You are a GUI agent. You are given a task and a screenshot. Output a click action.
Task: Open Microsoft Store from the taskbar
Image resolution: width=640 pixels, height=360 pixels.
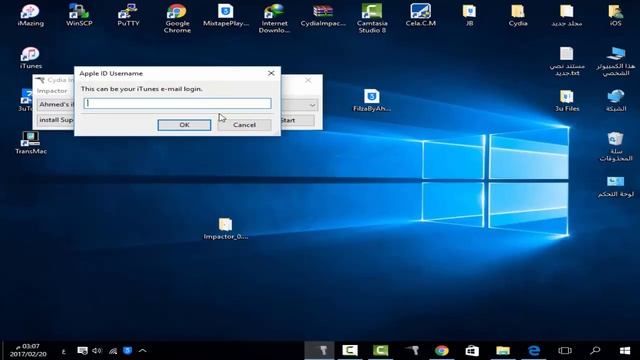pyautogui.click(x=472, y=351)
